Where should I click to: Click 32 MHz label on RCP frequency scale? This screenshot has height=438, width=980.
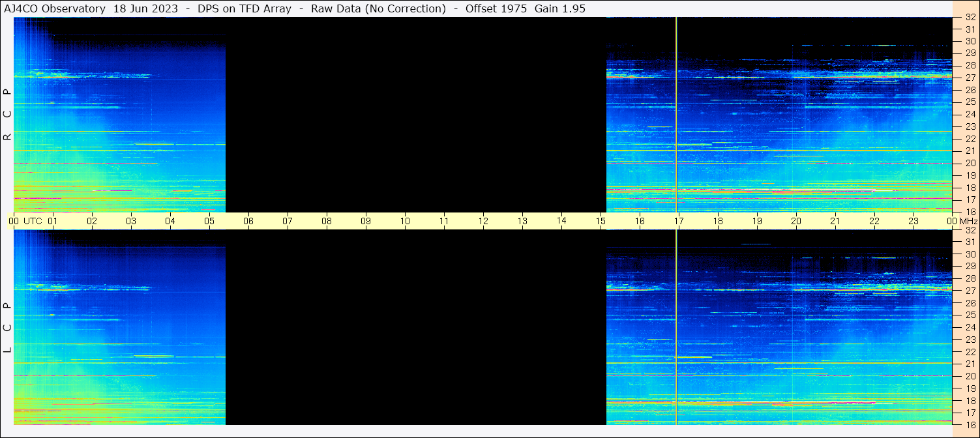pos(970,17)
